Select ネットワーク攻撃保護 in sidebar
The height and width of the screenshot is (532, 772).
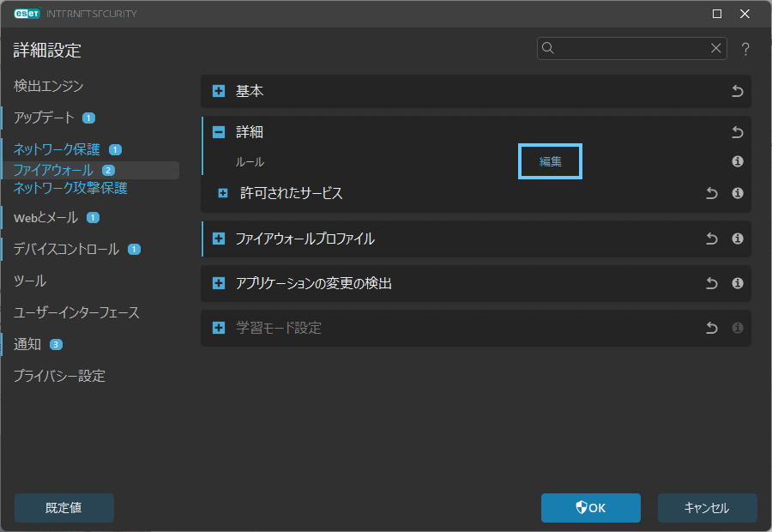tap(70, 188)
